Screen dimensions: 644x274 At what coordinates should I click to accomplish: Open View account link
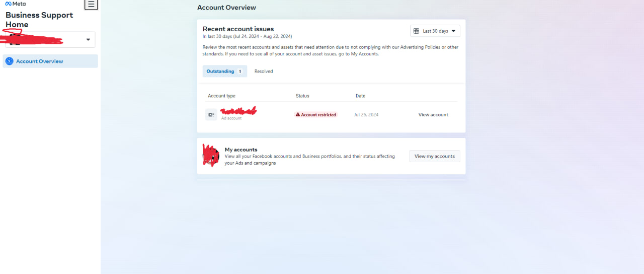(x=433, y=115)
